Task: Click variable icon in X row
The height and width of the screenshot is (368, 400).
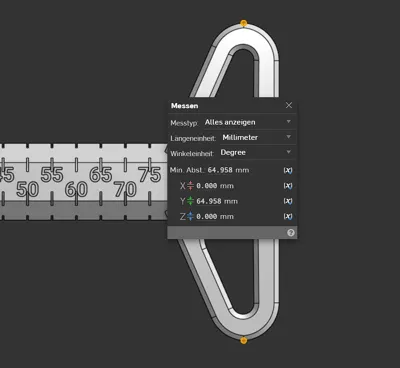Action: (x=288, y=186)
